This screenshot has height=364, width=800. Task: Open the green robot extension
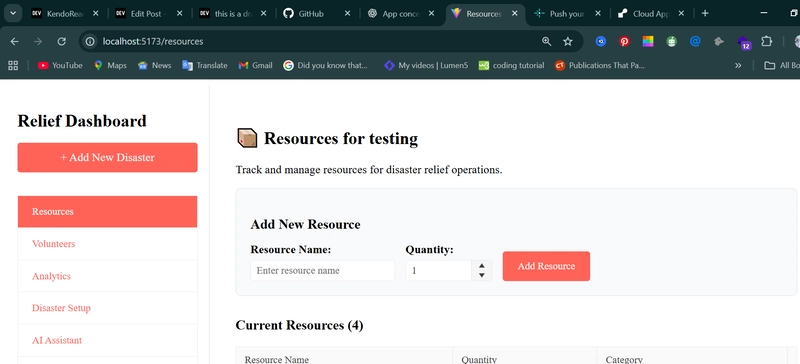point(671,41)
